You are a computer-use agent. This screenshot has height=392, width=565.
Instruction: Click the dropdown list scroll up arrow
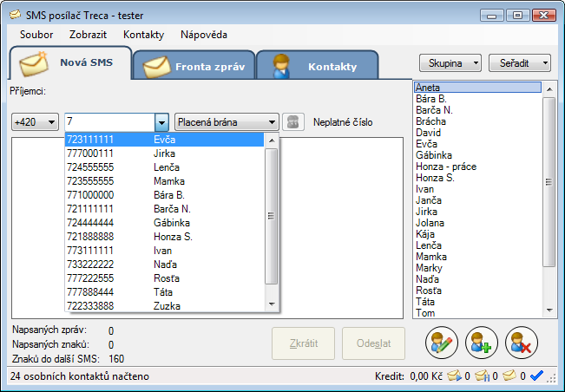[x=272, y=140]
